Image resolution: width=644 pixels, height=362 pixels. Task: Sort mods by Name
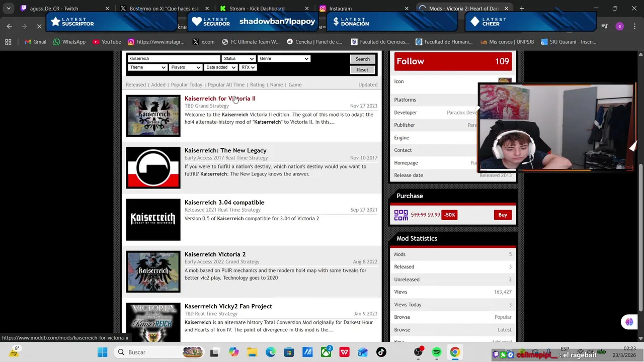click(276, 84)
